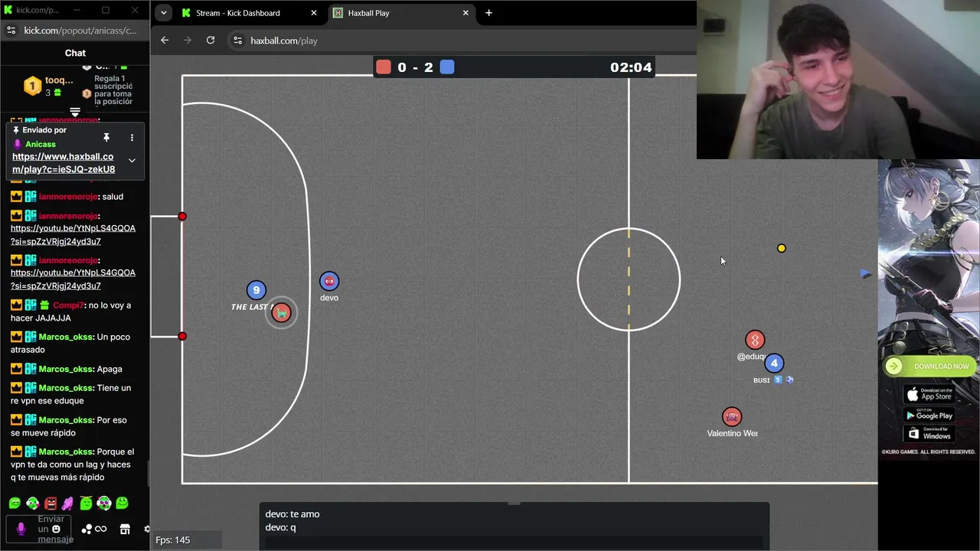Image resolution: width=980 pixels, height=551 pixels.
Task: Click the Anicass username in pinned message
Action: coord(41,144)
